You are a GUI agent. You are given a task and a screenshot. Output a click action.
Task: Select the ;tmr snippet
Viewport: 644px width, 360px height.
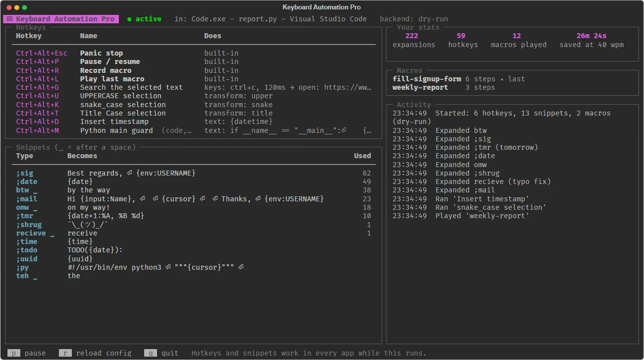coord(194,216)
